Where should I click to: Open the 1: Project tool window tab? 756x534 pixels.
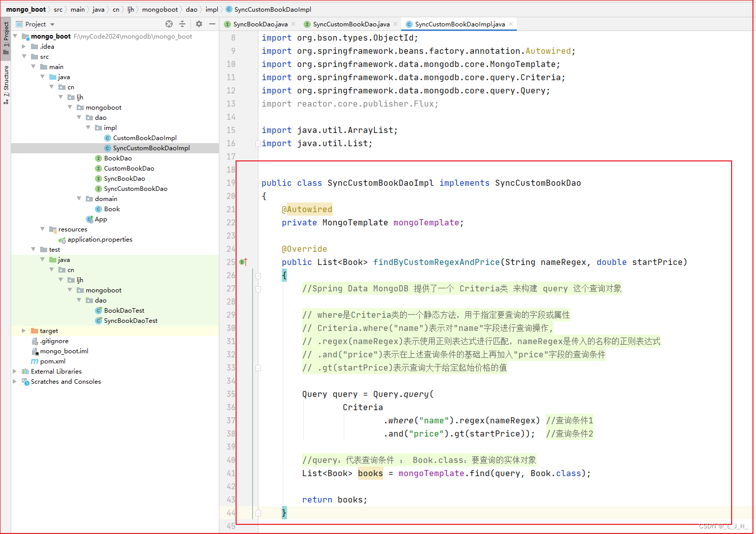click(x=6, y=38)
